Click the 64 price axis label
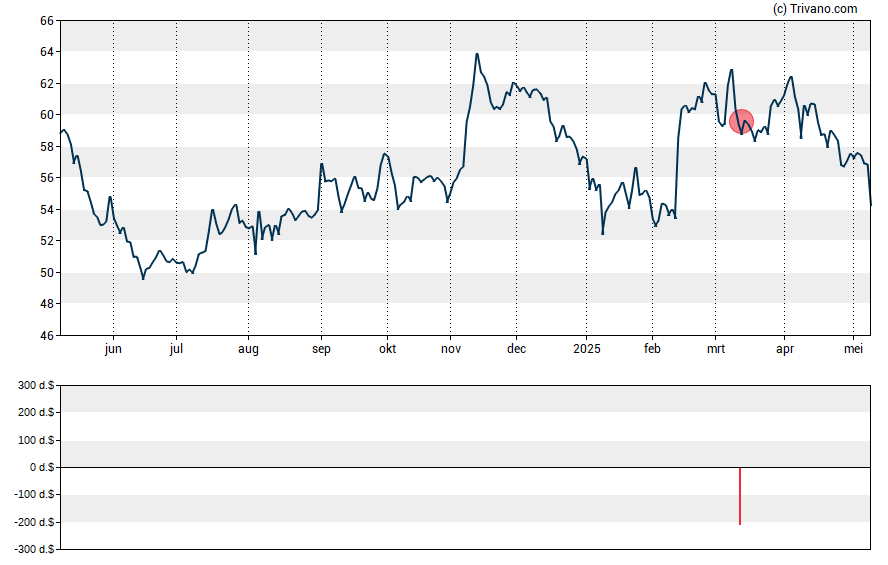888x565 pixels. (x=47, y=52)
